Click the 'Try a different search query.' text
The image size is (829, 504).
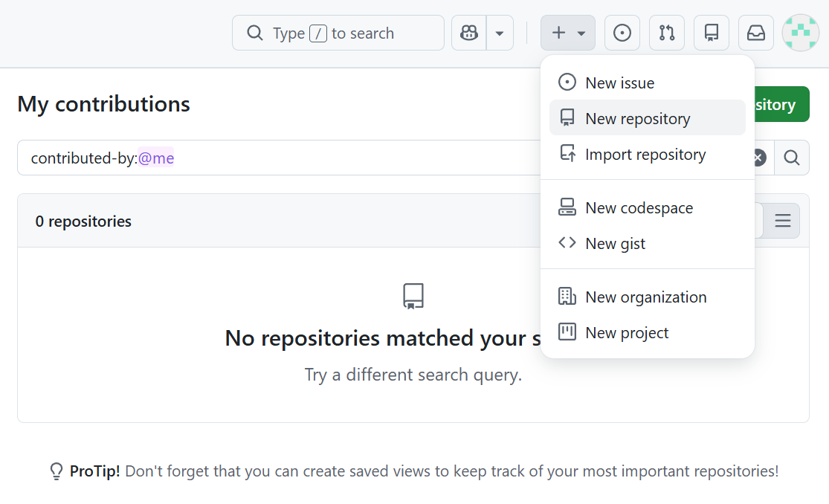coord(413,375)
